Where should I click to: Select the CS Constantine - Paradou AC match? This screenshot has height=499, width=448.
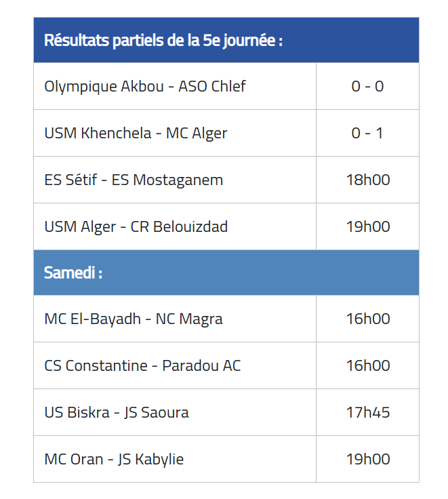click(x=175, y=365)
